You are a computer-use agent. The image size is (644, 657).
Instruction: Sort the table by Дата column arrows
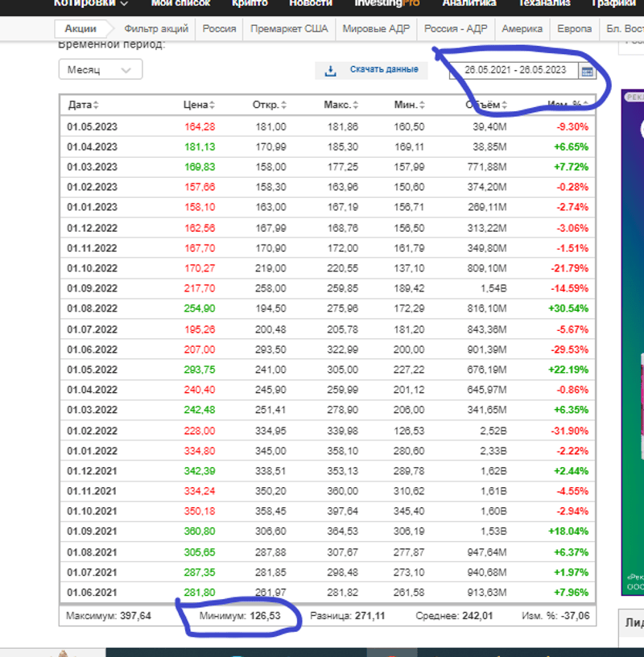click(x=97, y=105)
